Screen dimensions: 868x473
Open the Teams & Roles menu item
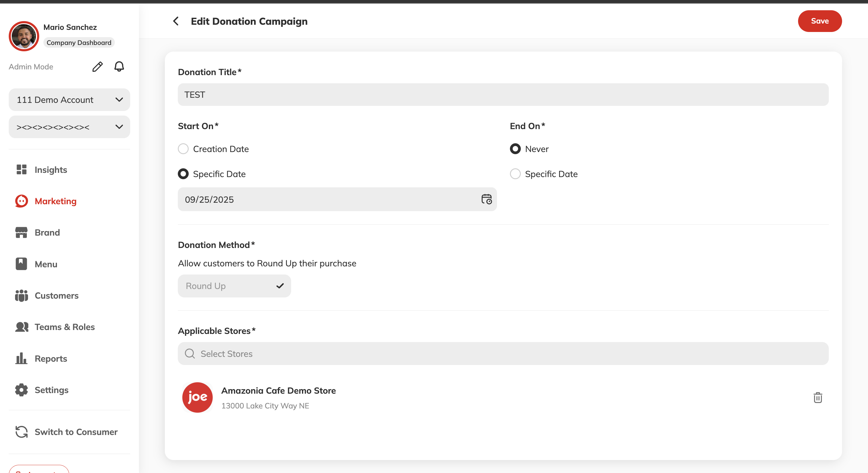point(64,327)
